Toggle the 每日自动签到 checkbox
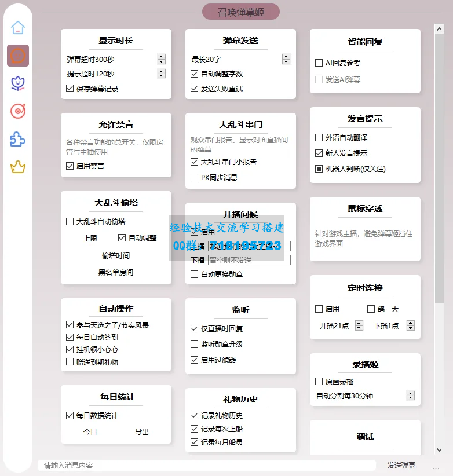The height and width of the screenshot is (476, 453). 70,338
